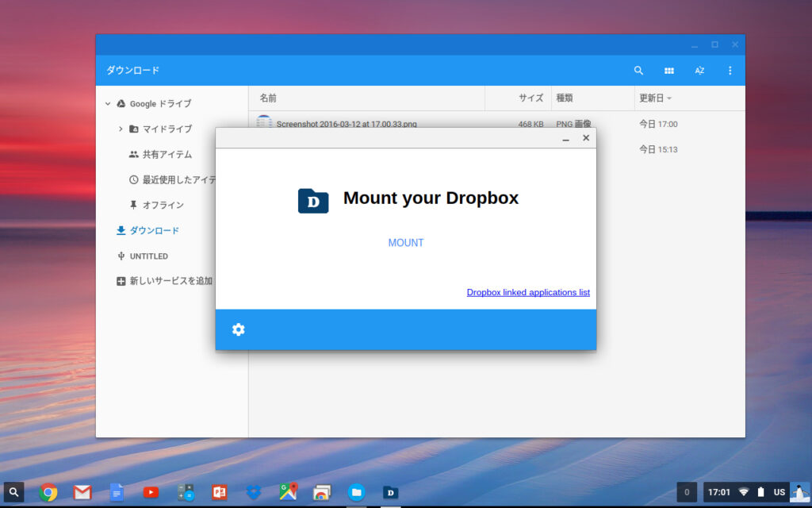
Task: Open マイドライブ in the sidebar
Action: [160, 129]
